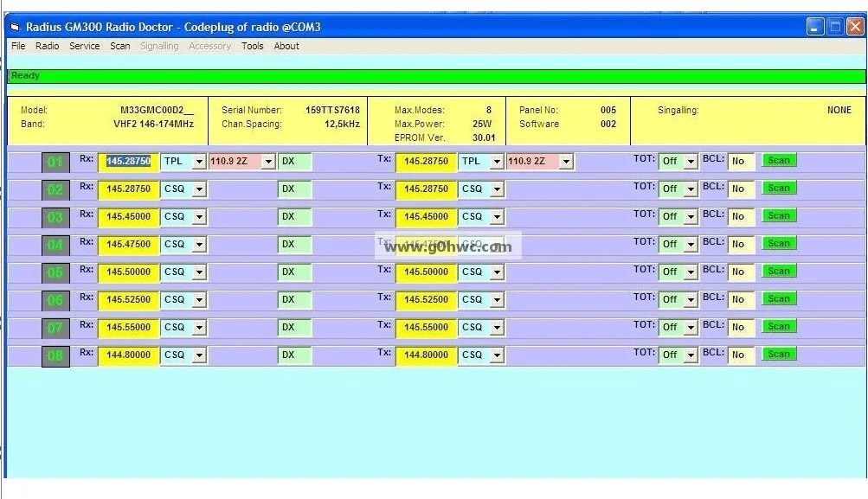Viewport: 868px width, 499px height.
Task: Toggle DX setting on channel 01
Action: click(x=294, y=162)
